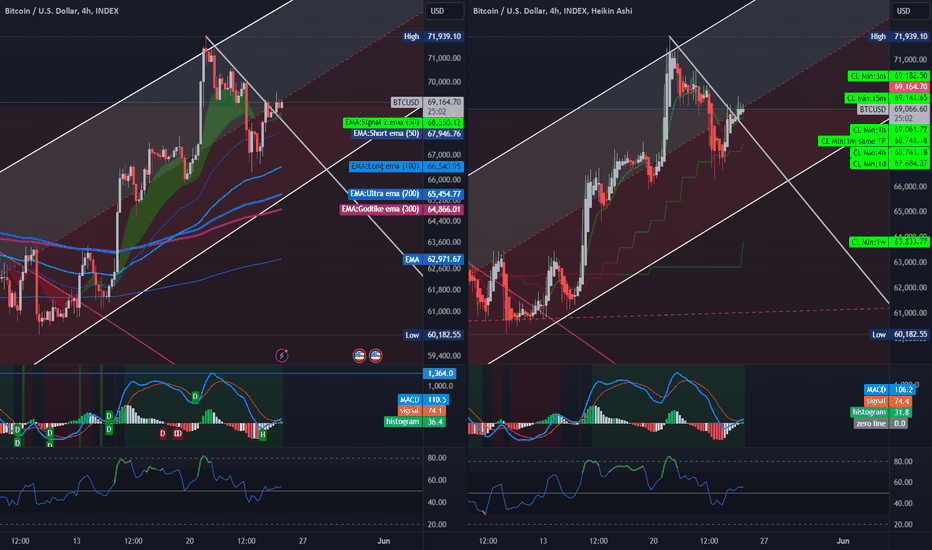The height and width of the screenshot is (550, 932).
Task: Select the High 71,939.10 label on right chart
Action: (x=899, y=36)
